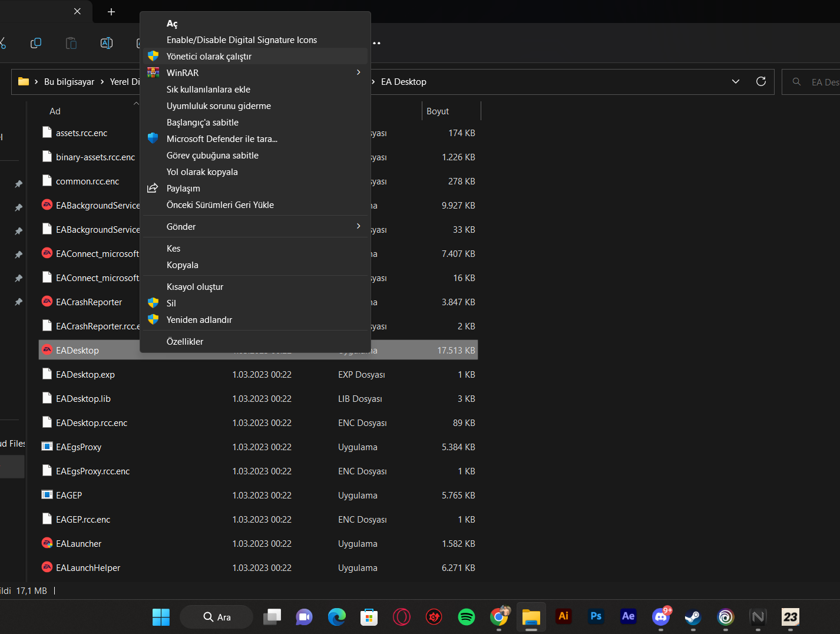Click the Rename icon in Explorer toolbar
Image resolution: width=840 pixels, height=634 pixels.
(x=107, y=43)
